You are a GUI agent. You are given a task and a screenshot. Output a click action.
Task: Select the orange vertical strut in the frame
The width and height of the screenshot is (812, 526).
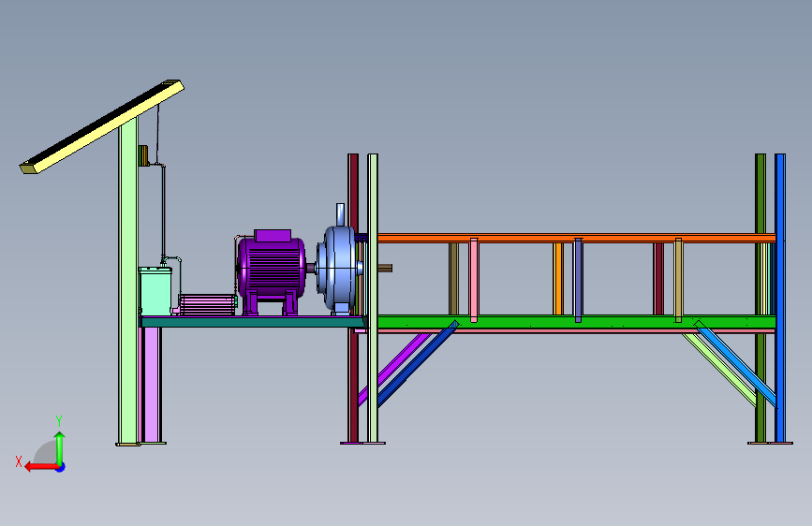coord(558,279)
